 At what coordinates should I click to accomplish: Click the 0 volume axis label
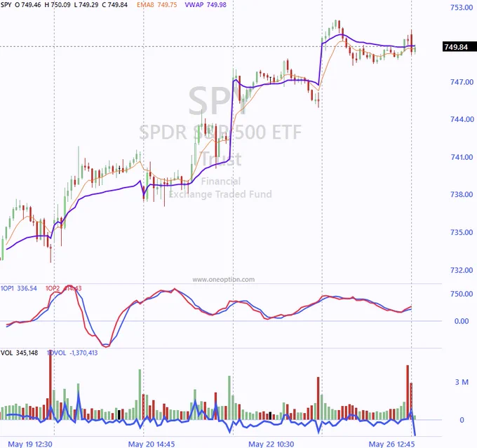(x=462, y=420)
